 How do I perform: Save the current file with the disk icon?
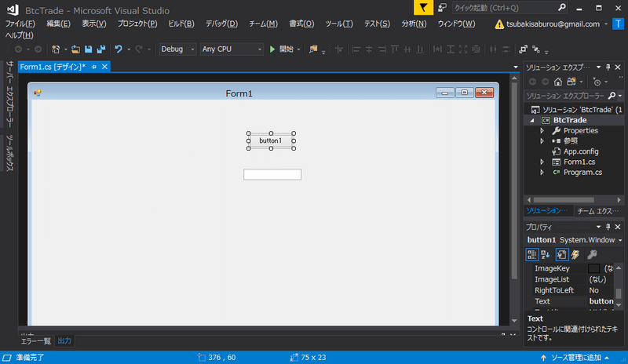88,49
